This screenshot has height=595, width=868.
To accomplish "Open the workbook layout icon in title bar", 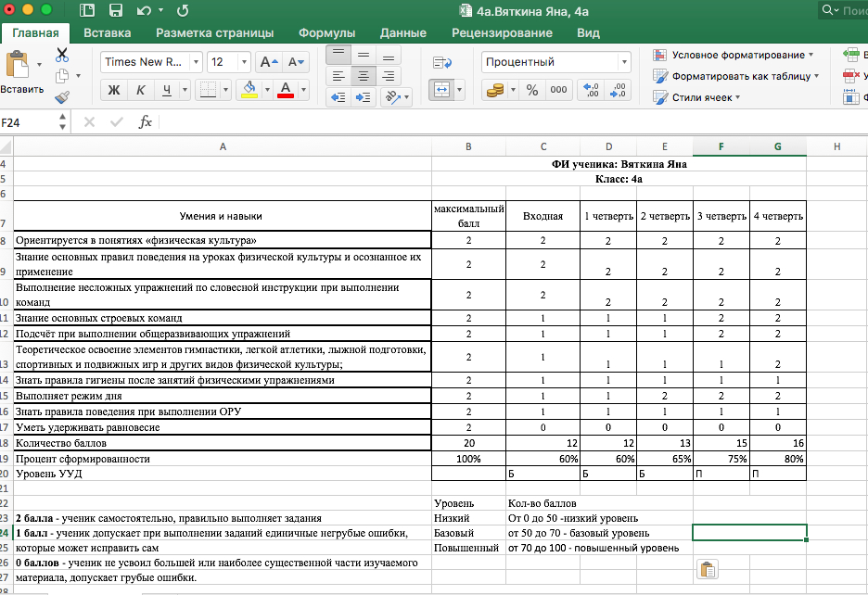I will [87, 10].
